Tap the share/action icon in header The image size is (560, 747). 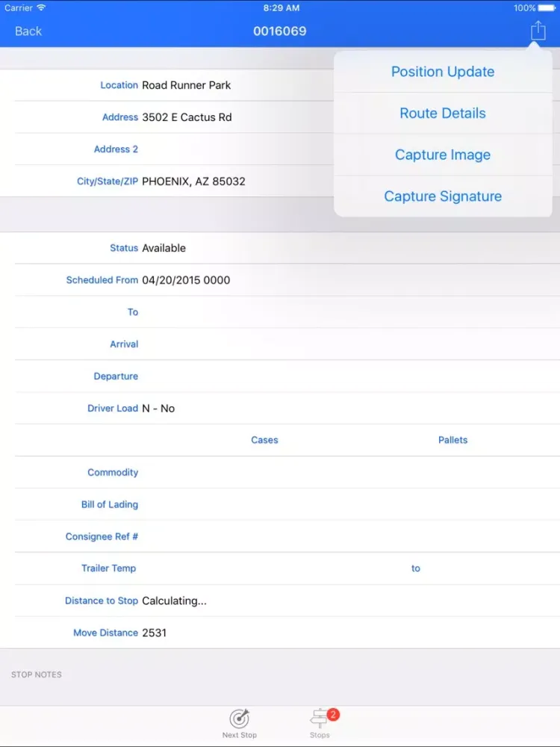538,31
